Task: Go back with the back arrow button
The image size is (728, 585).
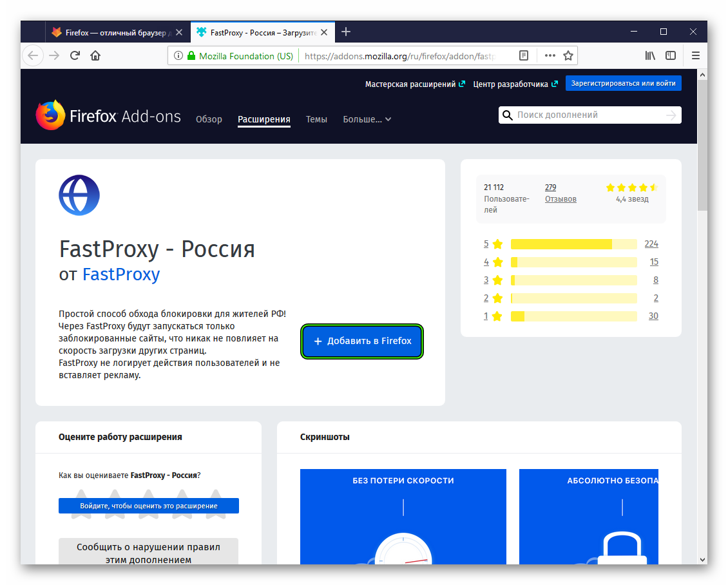Action: (x=33, y=55)
